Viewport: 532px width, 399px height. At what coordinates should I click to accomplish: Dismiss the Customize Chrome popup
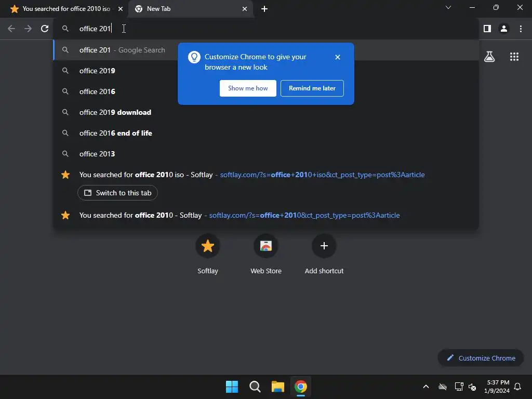tap(337, 57)
